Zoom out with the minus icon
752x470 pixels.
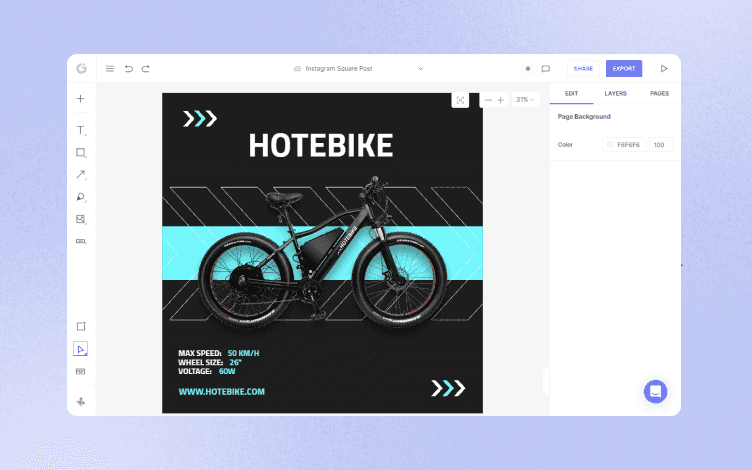click(x=488, y=100)
